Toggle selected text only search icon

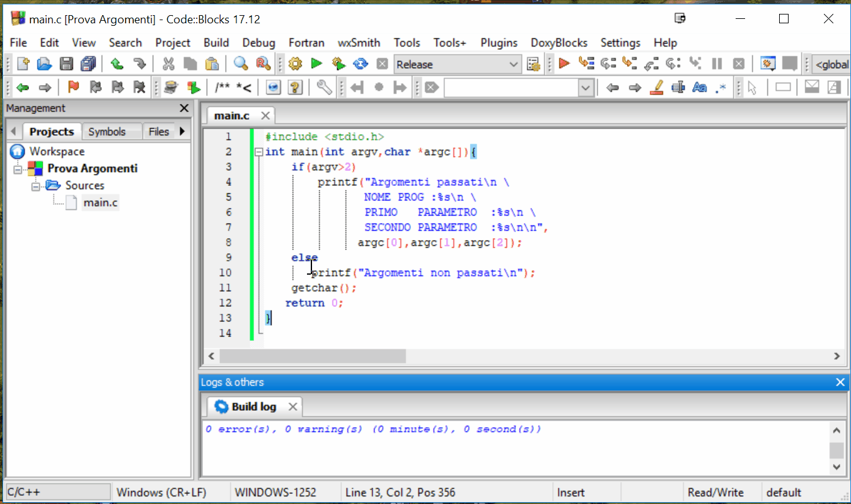tap(678, 88)
